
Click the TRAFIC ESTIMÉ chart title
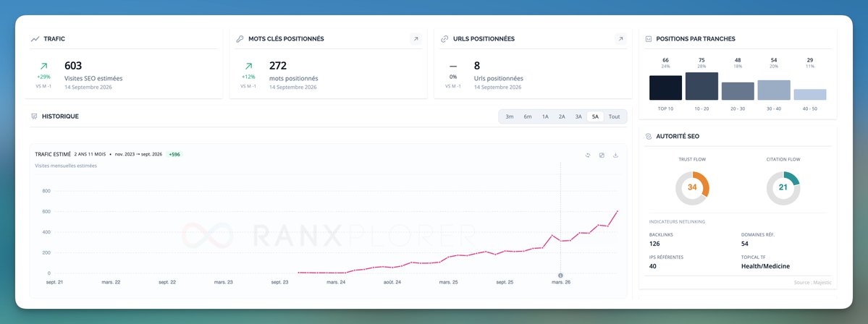click(x=53, y=154)
